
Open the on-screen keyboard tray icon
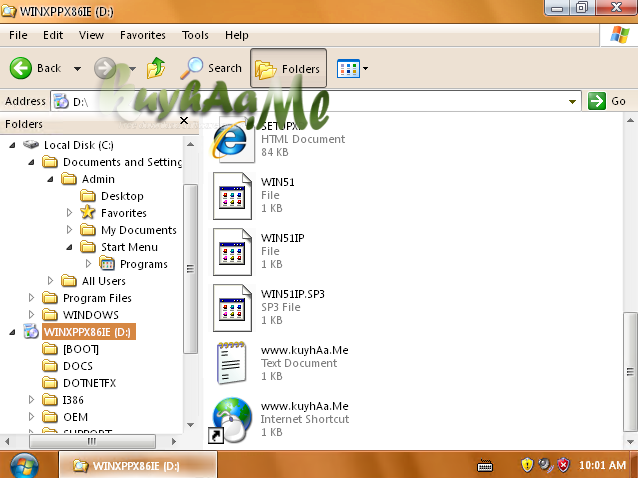pyautogui.click(x=485, y=465)
